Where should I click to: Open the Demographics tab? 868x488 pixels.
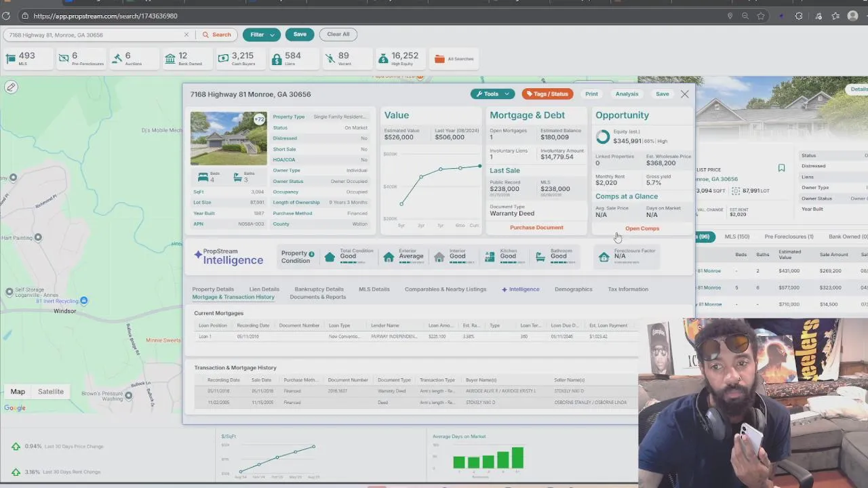coord(573,289)
